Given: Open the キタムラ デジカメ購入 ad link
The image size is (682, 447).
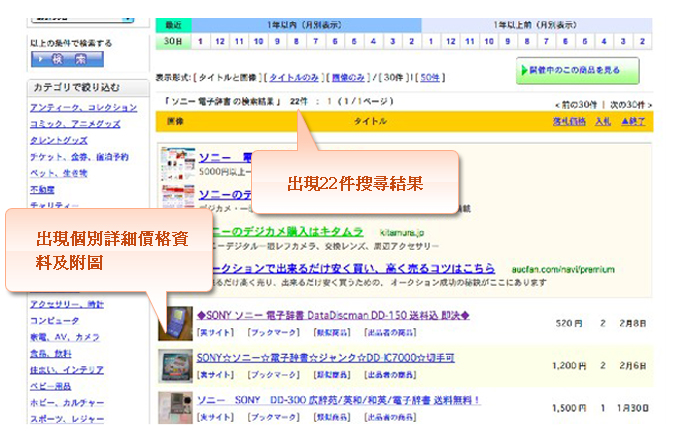Looking at the screenshot, I should pyautogui.click(x=288, y=232).
